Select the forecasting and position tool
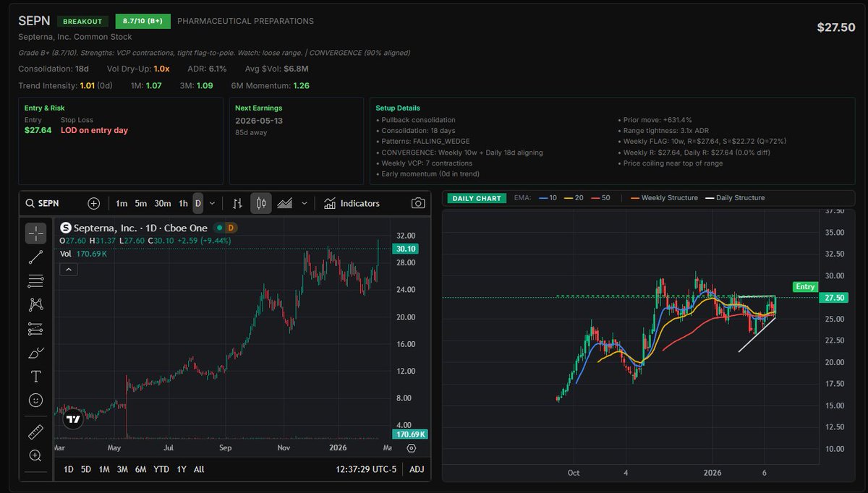The height and width of the screenshot is (493, 868). tap(35, 328)
